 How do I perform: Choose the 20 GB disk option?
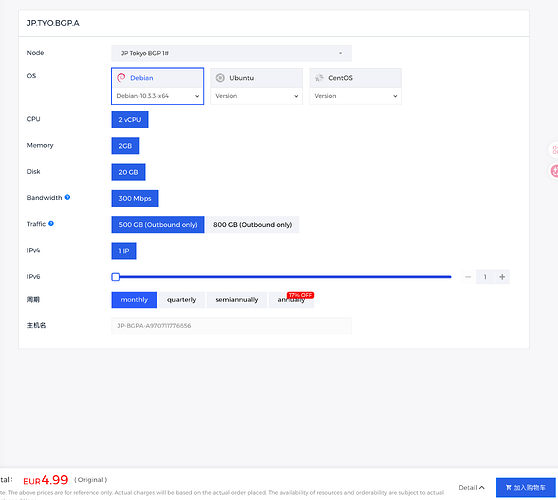pyautogui.click(x=128, y=172)
